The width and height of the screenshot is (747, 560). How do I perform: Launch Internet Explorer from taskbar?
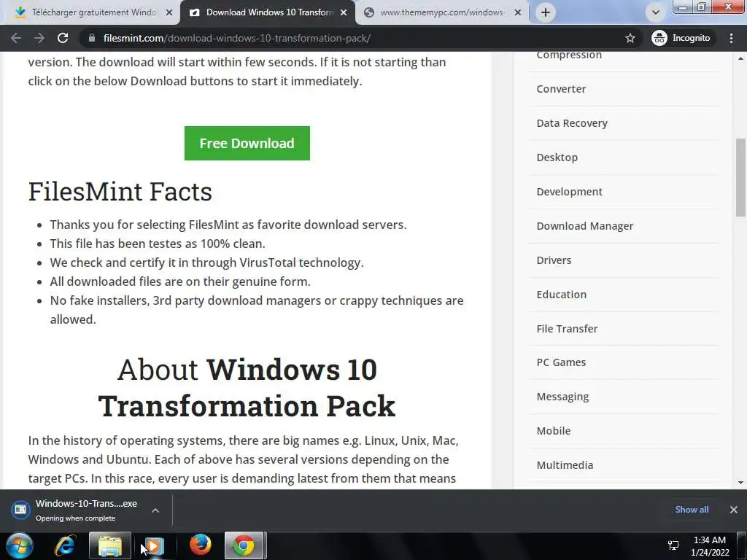pyautogui.click(x=65, y=545)
